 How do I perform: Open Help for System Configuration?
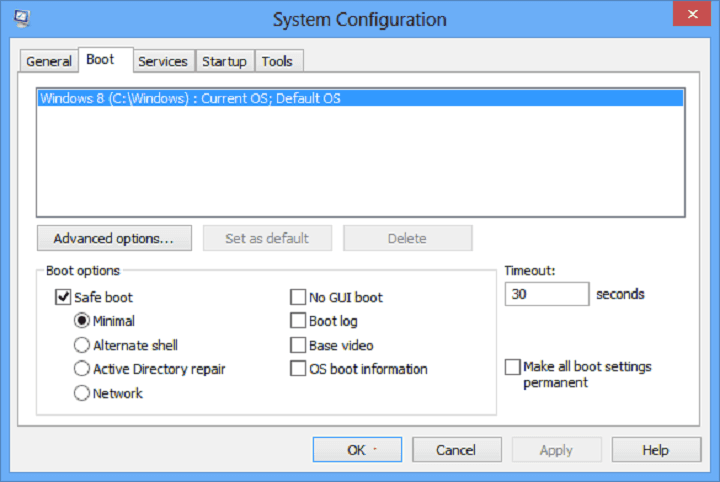(656, 449)
